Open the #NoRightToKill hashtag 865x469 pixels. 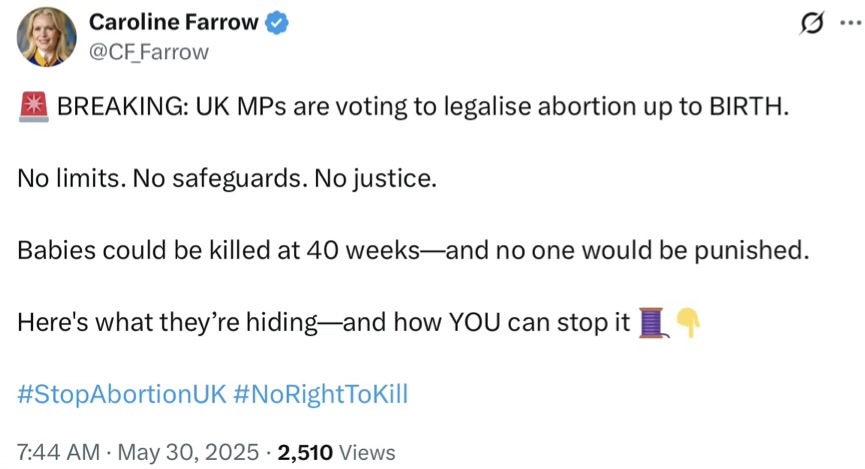320,393
